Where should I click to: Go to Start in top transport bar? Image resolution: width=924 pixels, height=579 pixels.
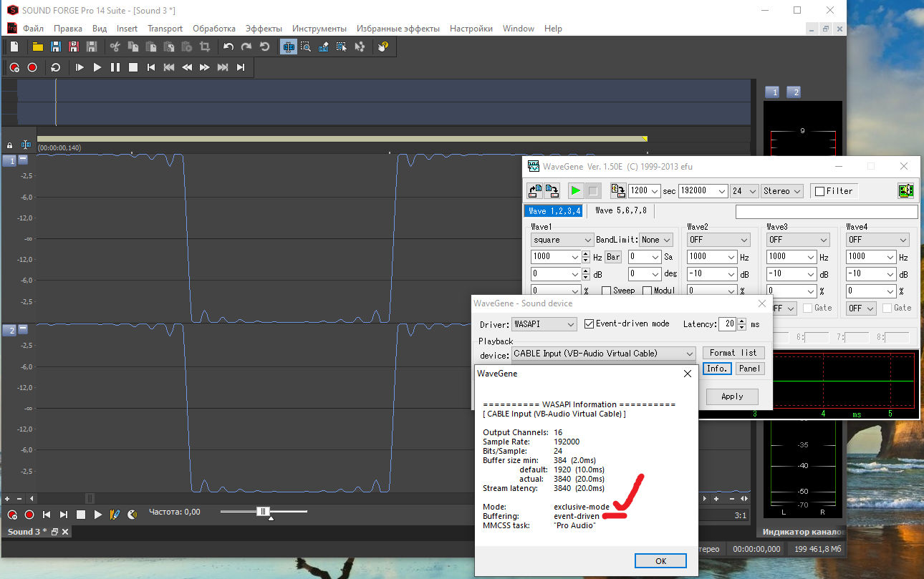151,67
